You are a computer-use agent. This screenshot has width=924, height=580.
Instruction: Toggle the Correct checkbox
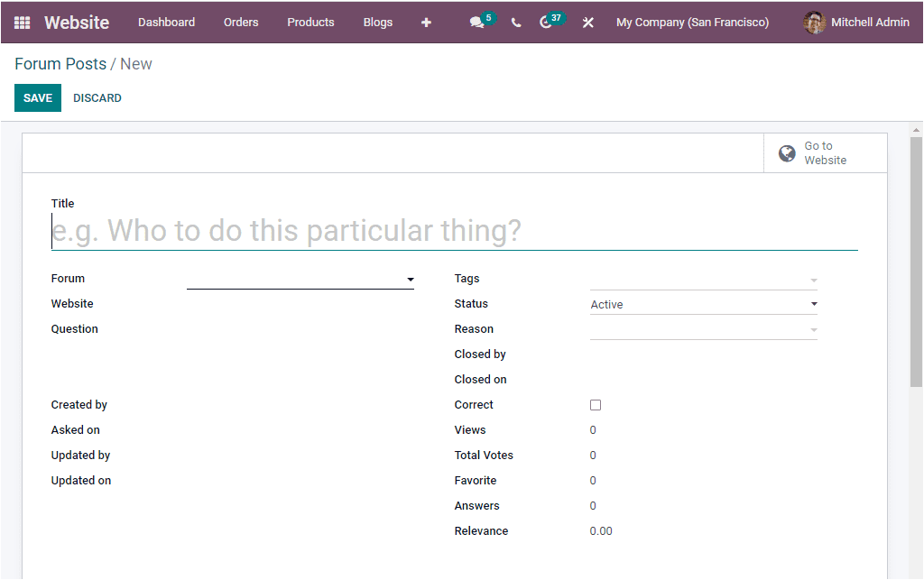(595, 404)
